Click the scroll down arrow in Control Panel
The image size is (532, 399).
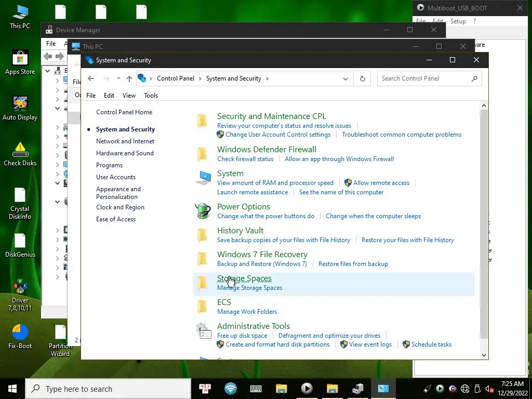[x=484, y=355]
